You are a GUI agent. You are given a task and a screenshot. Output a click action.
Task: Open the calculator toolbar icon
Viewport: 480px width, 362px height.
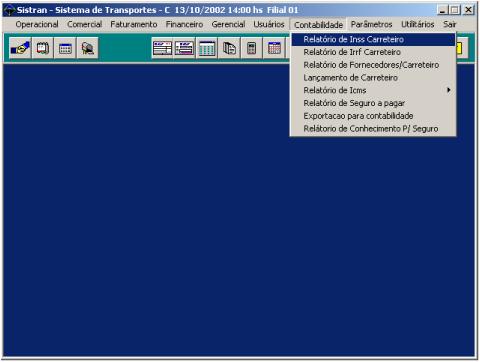click(251, 48)
